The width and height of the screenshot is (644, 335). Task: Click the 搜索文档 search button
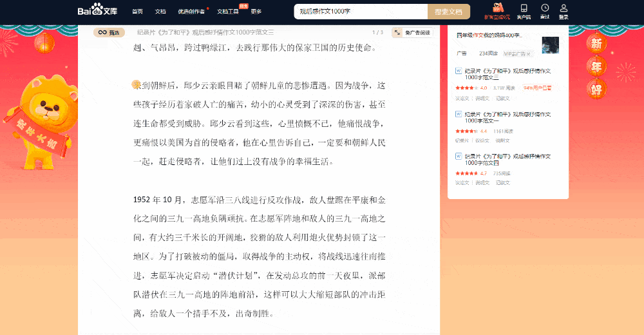click(448, 12)
